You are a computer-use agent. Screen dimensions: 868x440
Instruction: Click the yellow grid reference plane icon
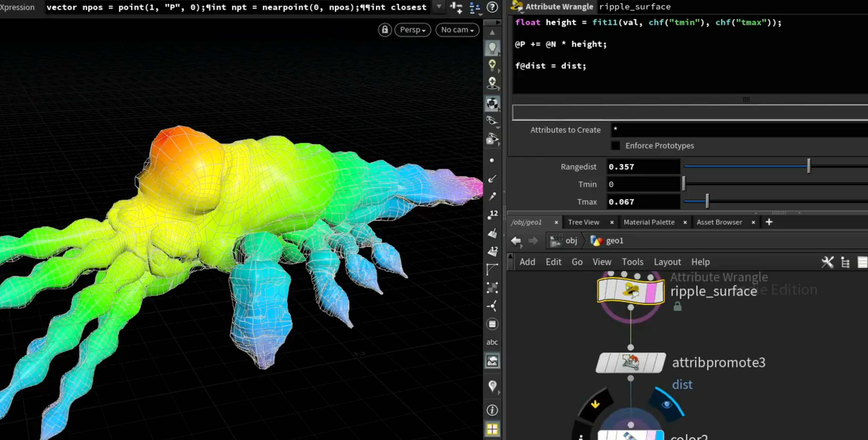pyautogui.click(x=492, y=429)
